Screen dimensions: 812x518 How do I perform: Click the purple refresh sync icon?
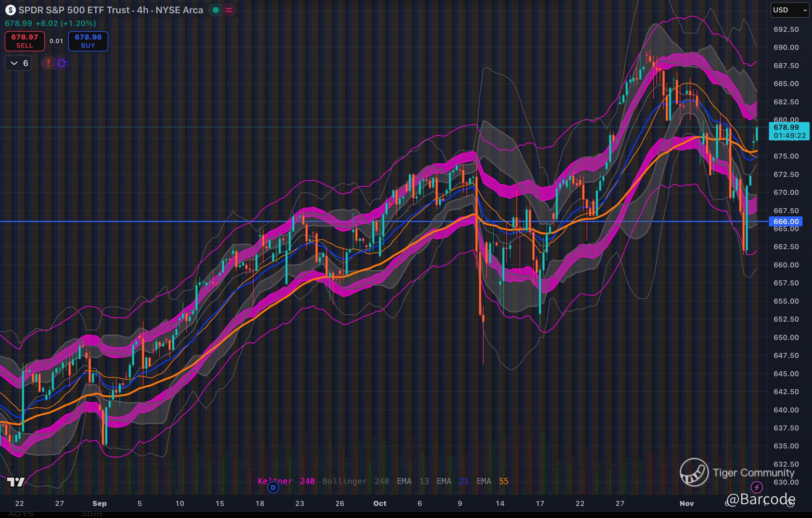point(61,63)
